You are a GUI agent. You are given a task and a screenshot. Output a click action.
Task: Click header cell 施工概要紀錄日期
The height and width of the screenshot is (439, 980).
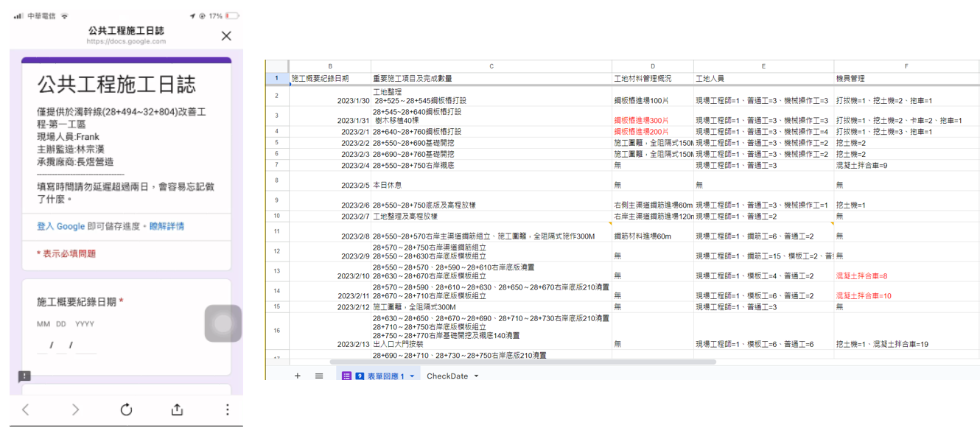pyautogui.click(x=330, y=78)
